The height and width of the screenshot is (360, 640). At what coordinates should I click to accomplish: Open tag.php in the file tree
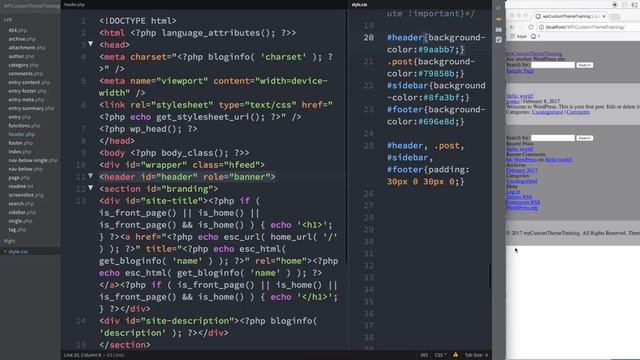pos(17,230)
